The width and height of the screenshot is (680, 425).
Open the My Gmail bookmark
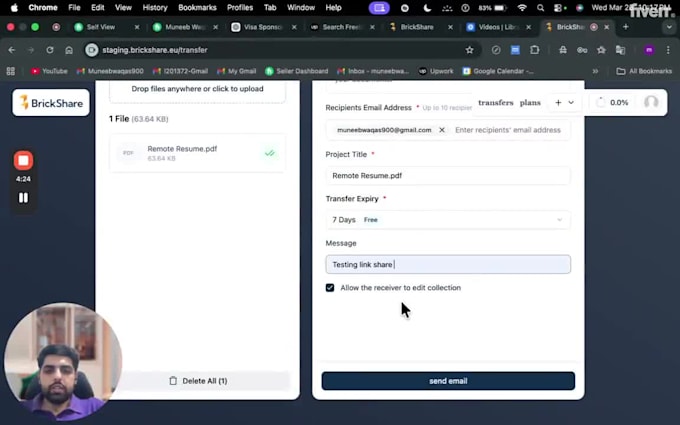(x=237, y=71)
